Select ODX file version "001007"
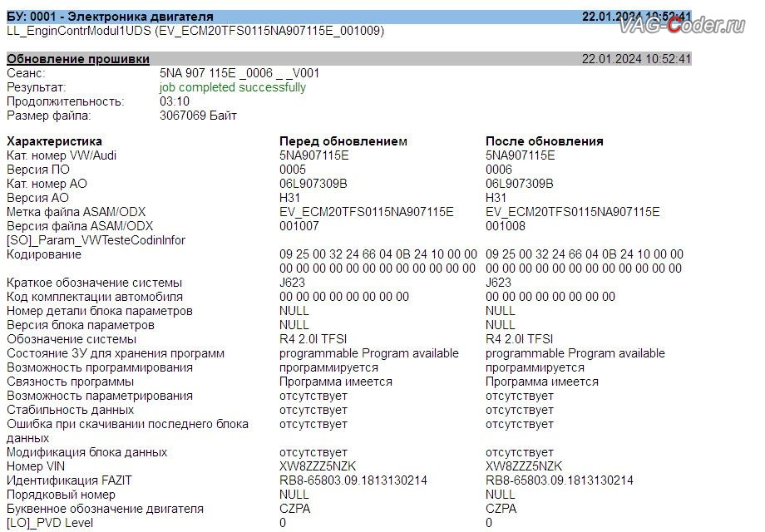Viewport: 765px width, 532px height. click(x=299, y=226)
